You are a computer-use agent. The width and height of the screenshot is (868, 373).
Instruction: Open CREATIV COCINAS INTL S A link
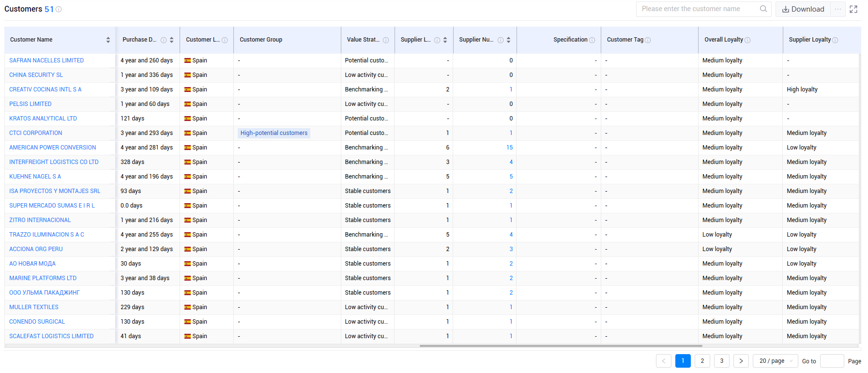[x=46, y=90]
